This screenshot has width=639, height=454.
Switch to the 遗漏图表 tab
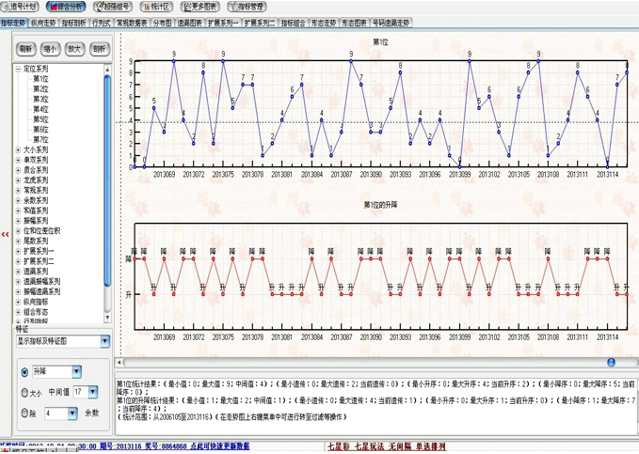point(189,23)
